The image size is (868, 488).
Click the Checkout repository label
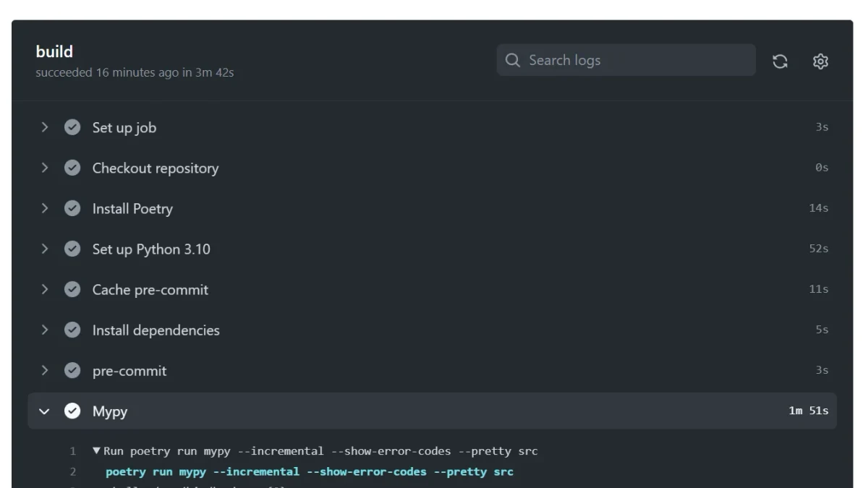click(156, 168)
